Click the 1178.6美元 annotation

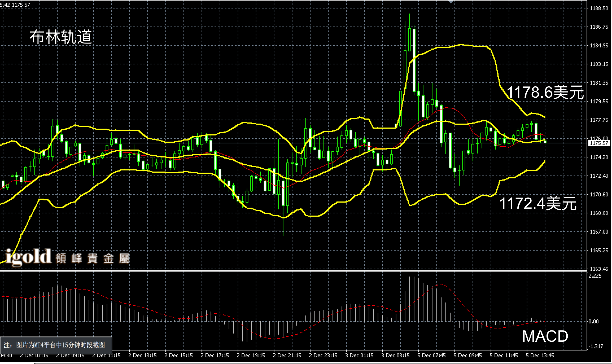(545, 92)
